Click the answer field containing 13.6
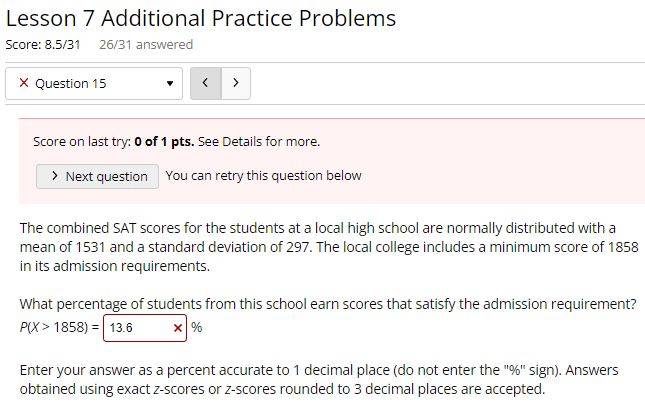Viewport: 645px width, 411px height. (x=145, y=328)
